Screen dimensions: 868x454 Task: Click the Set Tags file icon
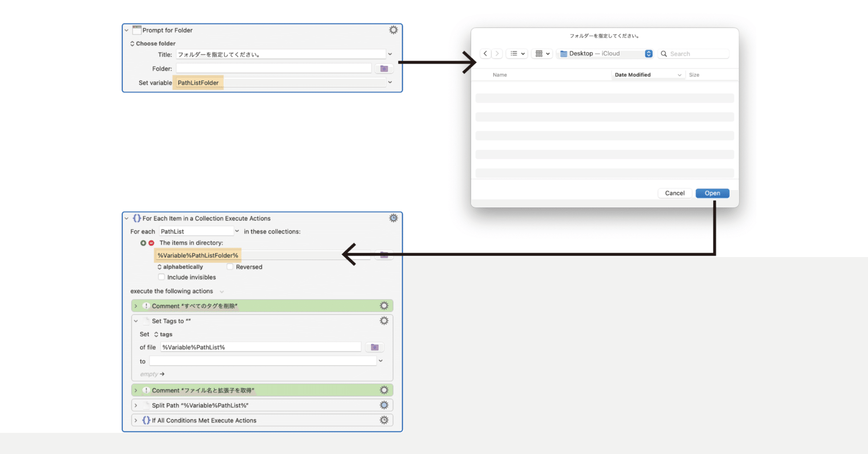pyautogui.click(x=146, y=321)
